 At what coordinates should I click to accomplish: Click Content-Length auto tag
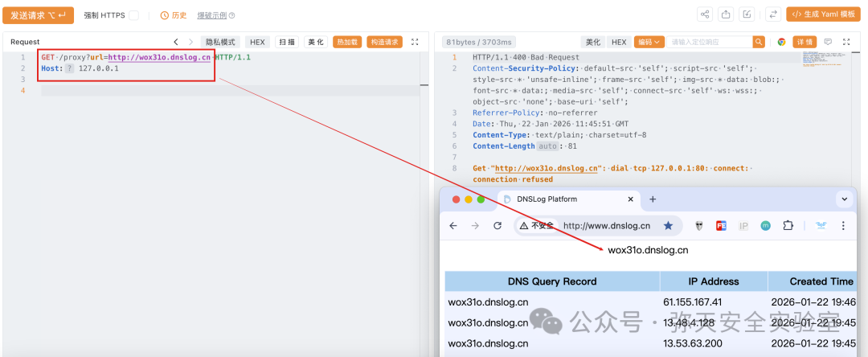548,146
